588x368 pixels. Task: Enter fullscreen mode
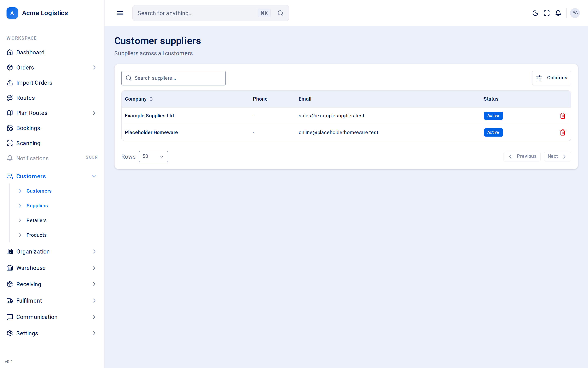tap(547, 13)
